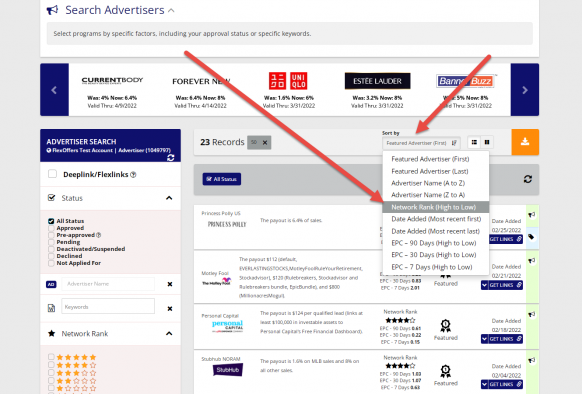The image size is (582, 394).
Task: Click the AD advertiser name icon
Action: click(51, 284)
